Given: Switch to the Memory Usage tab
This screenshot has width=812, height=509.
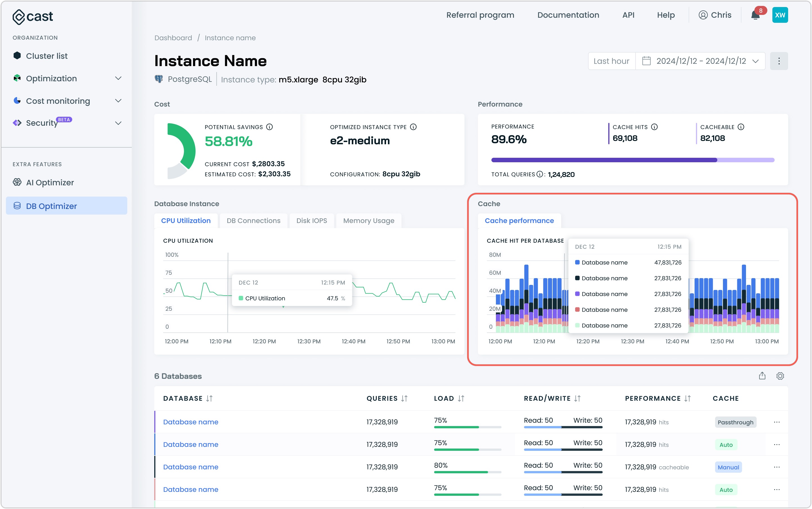Looking at the screenshot, I should [x=369, y=221].
